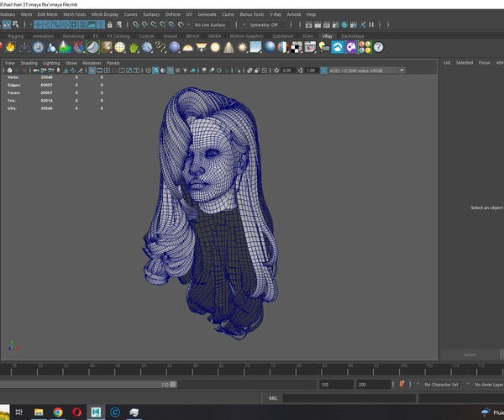Click the V-Ray dome light icon
504x420 pixels.
click(x=187, y=48)
